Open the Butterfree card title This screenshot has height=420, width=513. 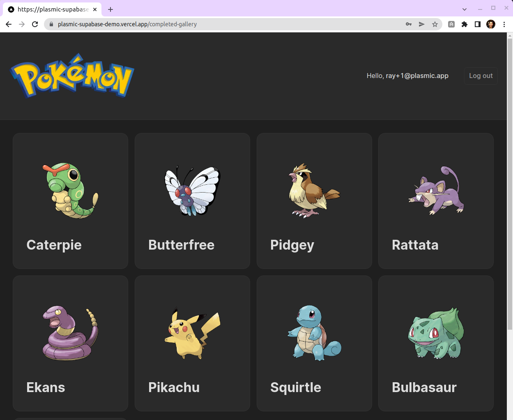click(x=181, y=245)
